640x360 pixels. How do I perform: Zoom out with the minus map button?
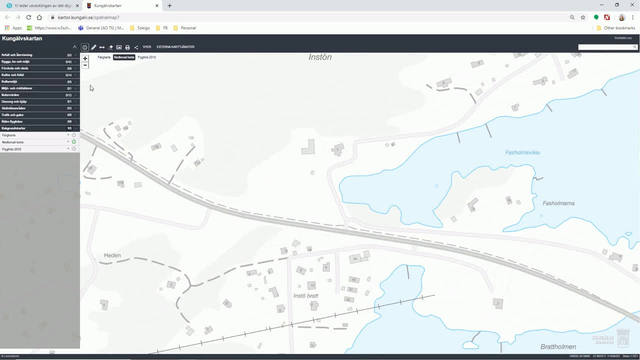[x=85, y=65]
